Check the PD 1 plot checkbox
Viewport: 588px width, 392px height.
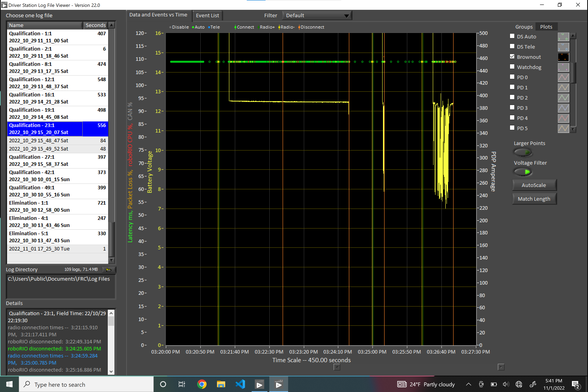tap(512, 87)
